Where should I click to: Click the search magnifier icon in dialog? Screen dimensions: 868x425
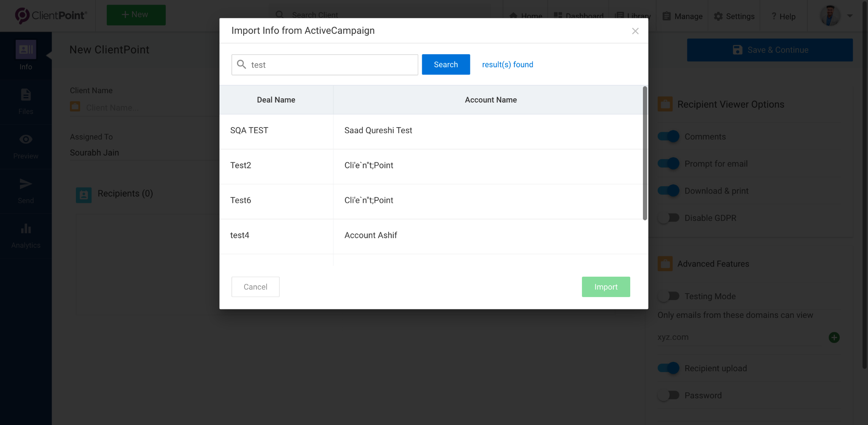[x=242, y=64]
